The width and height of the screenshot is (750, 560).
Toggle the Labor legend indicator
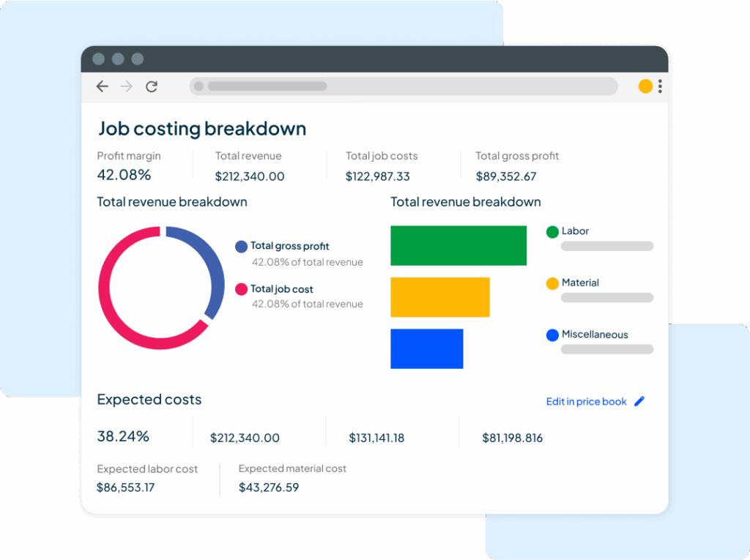(x=552, y=231)
